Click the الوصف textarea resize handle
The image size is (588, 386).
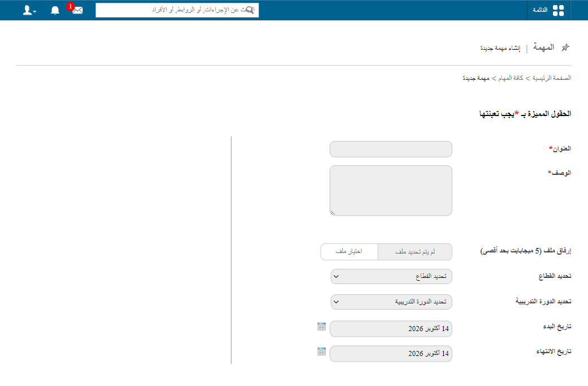click(x=332, y=212)
